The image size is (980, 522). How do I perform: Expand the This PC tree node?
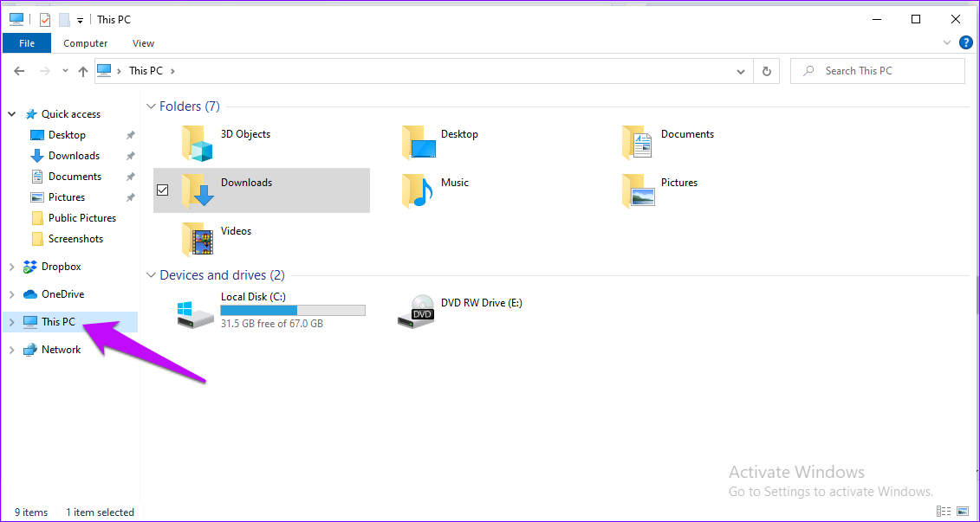point(11,322)
